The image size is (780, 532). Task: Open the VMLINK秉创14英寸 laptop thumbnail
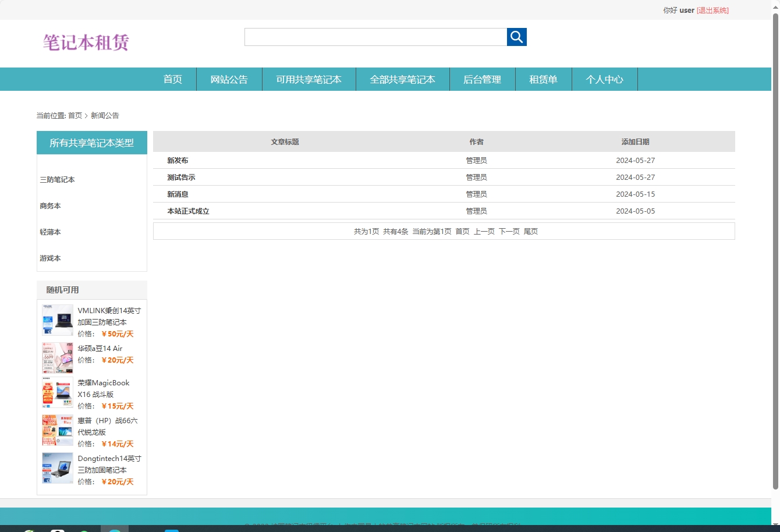coord(58,320)
